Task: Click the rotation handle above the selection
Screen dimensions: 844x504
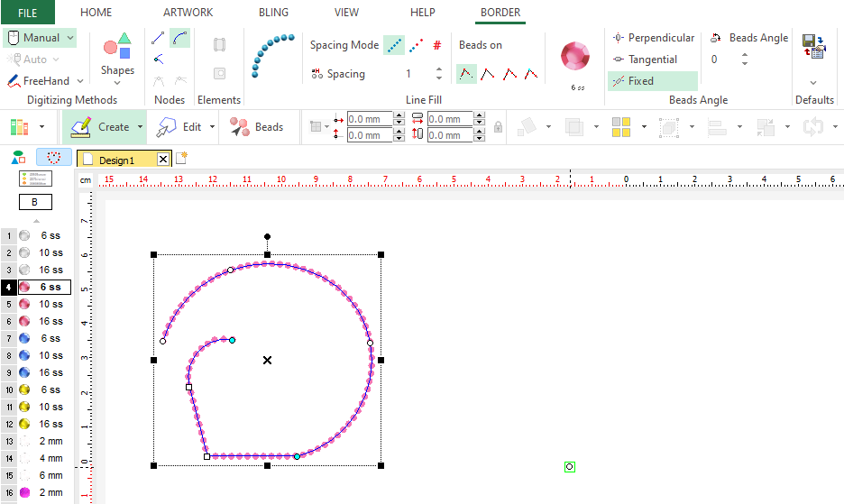Action: click(267, 236)
